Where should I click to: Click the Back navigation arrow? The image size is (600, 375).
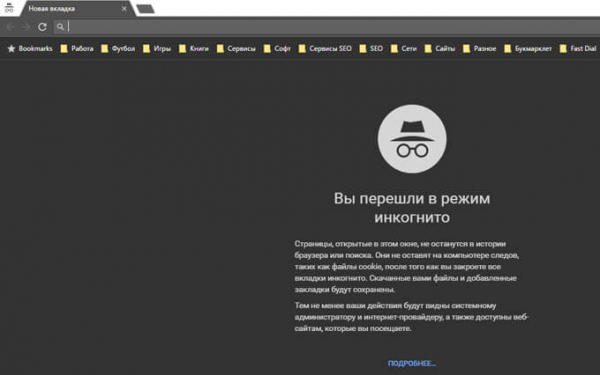11,27
